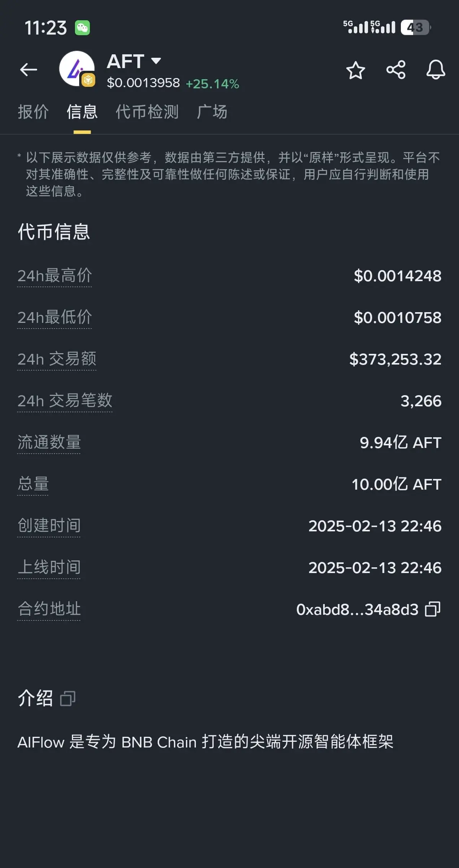Tap the 流通数量 underlined label
Image resolution: width=459 pixels, height=868 pixels.
click(49, 443)
